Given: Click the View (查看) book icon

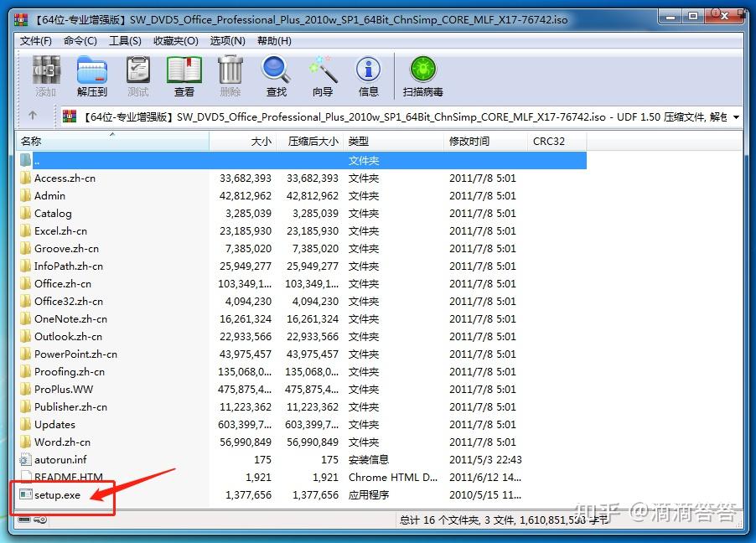Looking at the screenshot, I should click(x=184, y=70).
